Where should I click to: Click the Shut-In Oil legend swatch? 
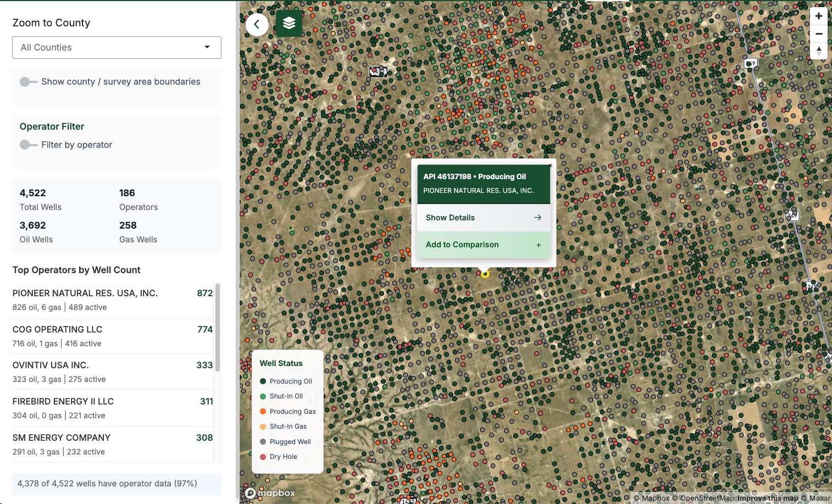coord(263,396)
